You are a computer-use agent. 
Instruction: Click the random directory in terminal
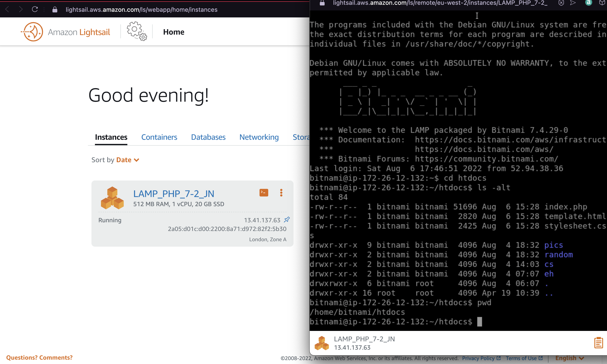pos(559,254)
